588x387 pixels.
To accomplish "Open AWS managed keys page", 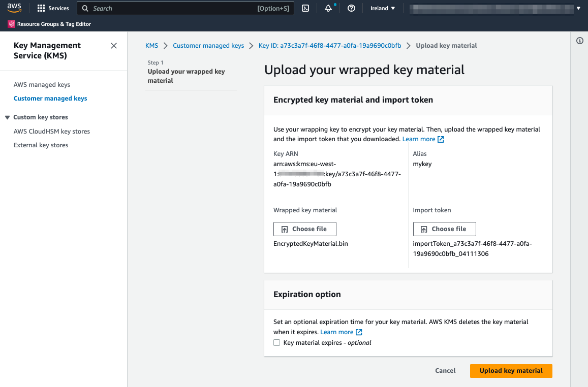I will (x=42, y=85).
